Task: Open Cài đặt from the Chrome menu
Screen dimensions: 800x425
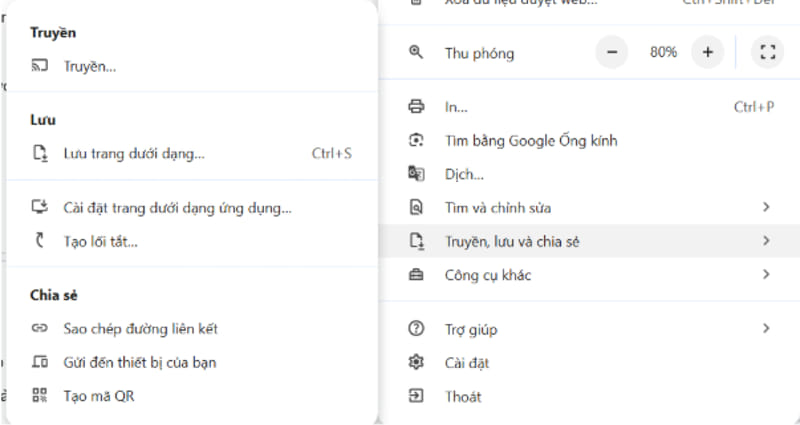Action: click(466, 363)
